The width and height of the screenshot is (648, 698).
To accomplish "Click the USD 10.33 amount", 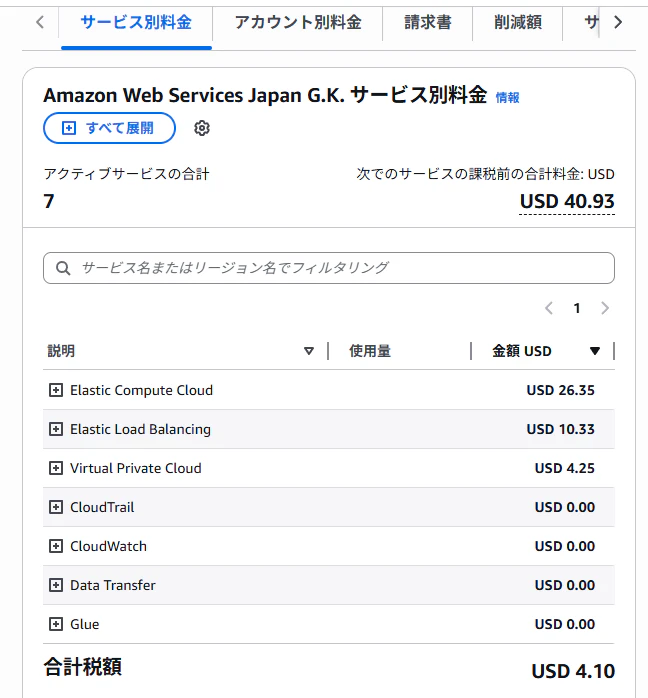I will pyautogui.click(x=560, y=429).
